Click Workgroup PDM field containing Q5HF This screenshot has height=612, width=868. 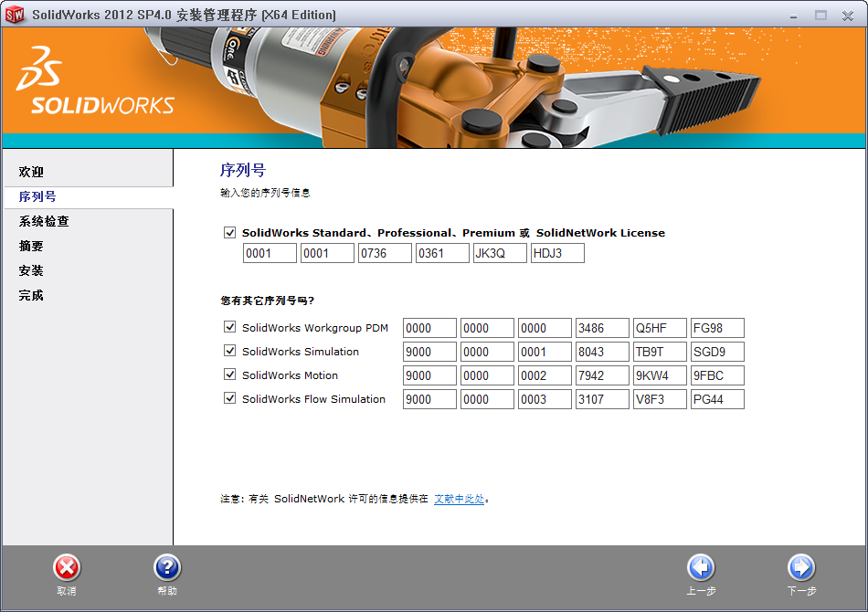660,328
